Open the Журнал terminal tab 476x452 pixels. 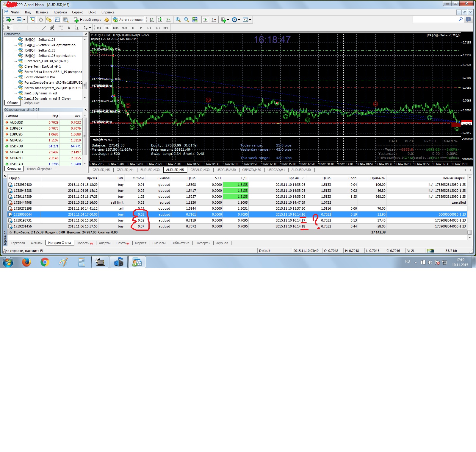click(x=222, y=243)
